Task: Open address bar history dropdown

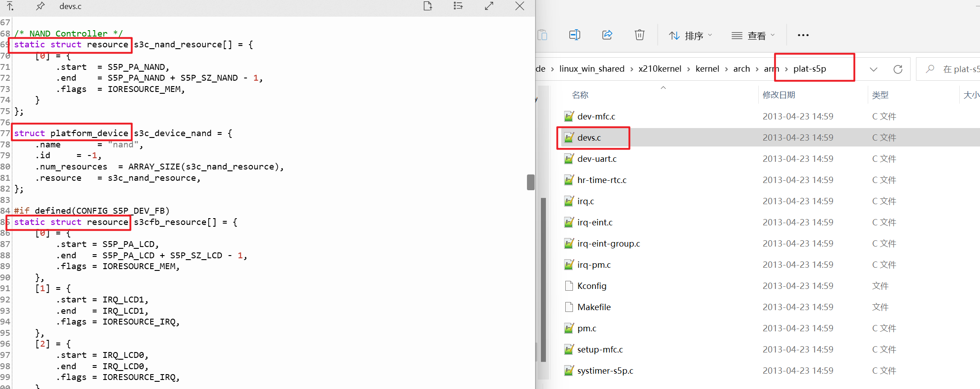Action: point(874,69)
